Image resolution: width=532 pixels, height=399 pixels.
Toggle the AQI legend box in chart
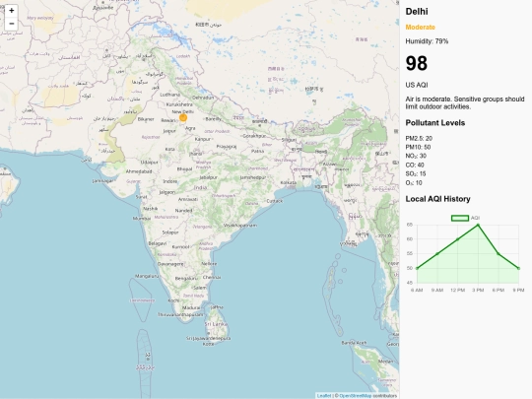coord(460,218)
